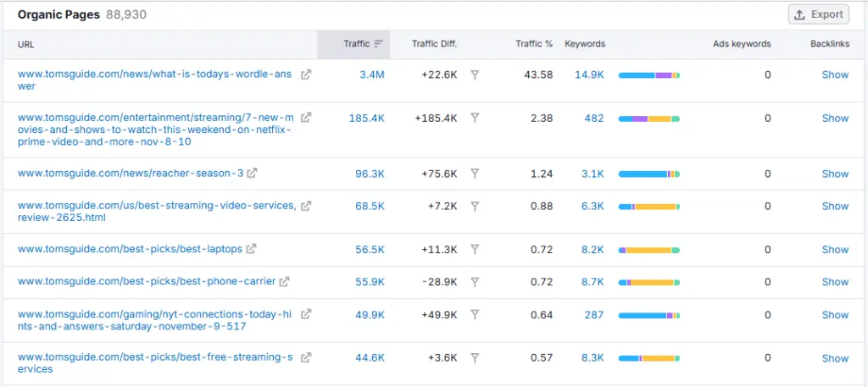Click keyword distribution bar for reacher-season-3 row
Image resolution: width=868 pixels, height=387 pixels.
click(x=648, y=174)
